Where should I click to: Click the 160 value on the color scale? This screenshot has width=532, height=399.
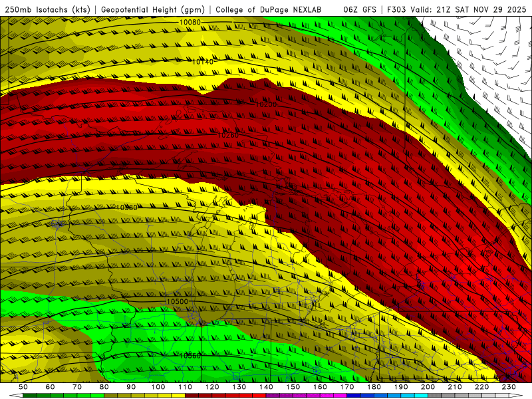tap(320, 387)
